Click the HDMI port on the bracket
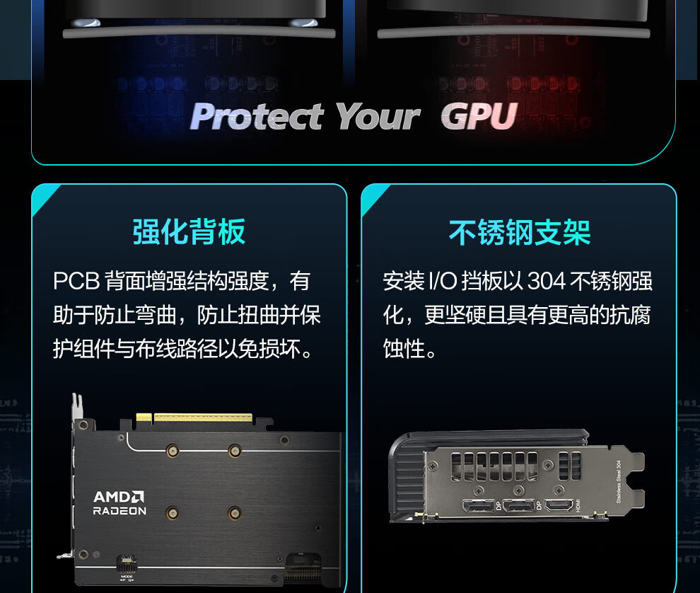 (x=559, y=506)
